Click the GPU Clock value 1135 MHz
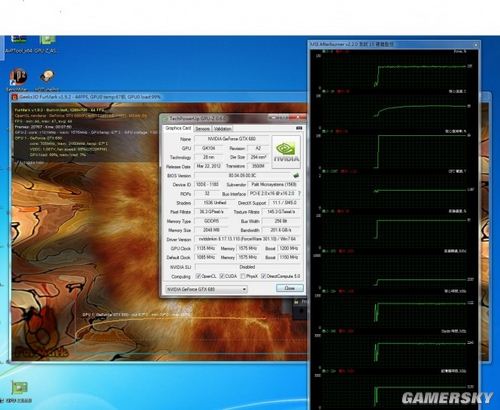 (x=206, y=248)
